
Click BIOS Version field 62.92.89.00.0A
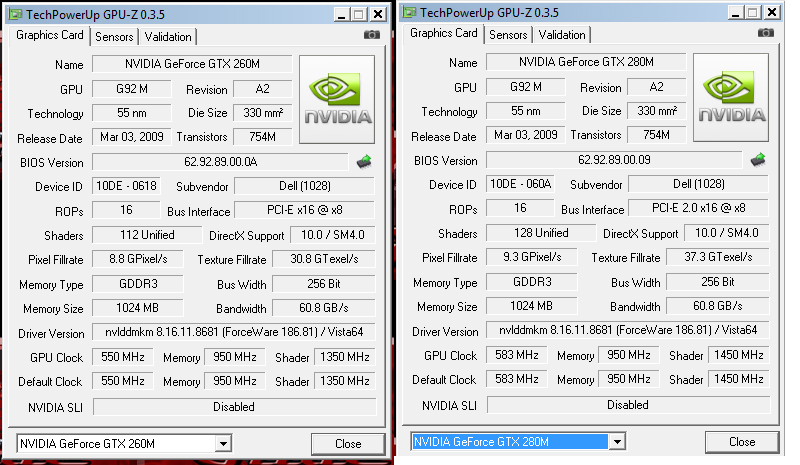click(x=220, y=162)
